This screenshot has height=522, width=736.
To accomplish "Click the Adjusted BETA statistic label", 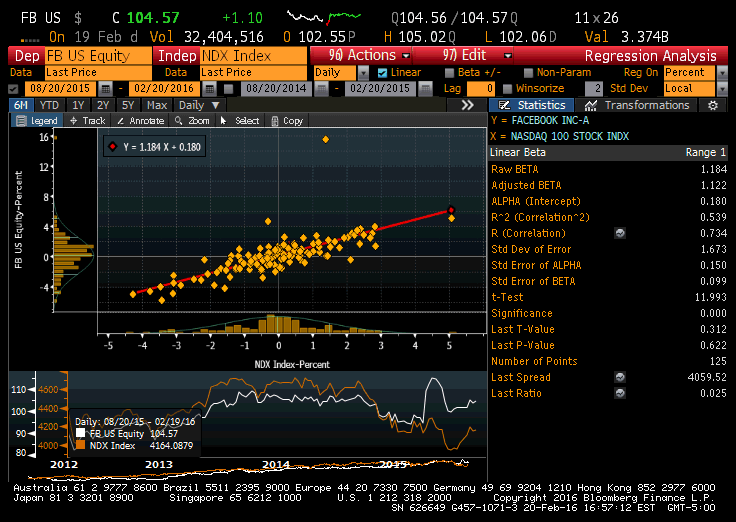I will coord(526,185).
